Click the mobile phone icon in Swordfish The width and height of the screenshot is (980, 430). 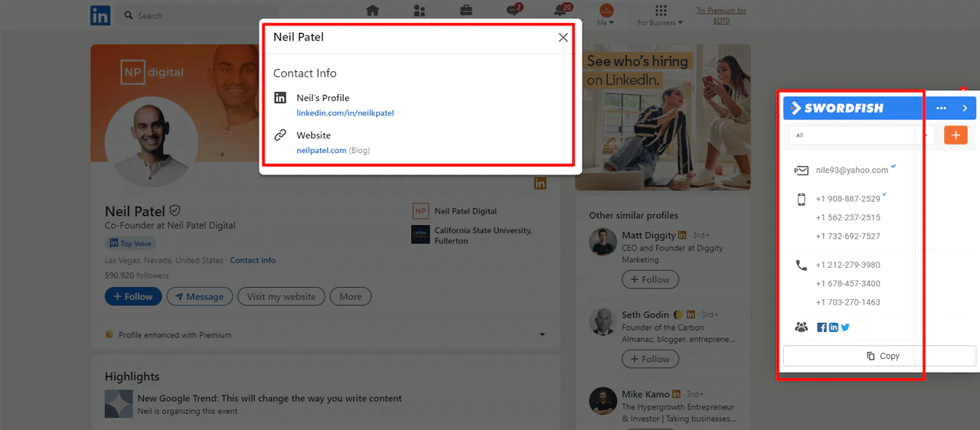pyautogui.click(x=802, y=200)
